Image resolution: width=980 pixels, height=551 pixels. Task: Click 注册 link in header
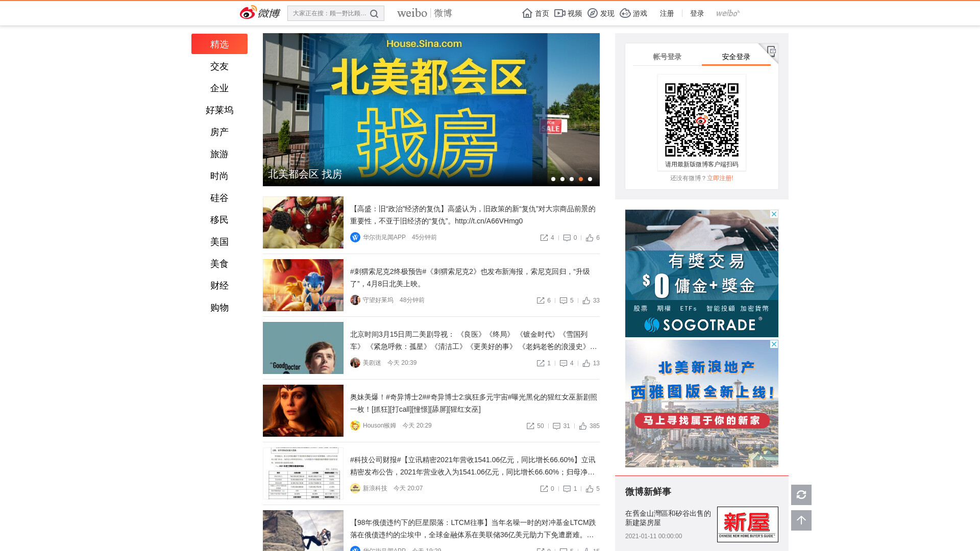coord(667,13)
